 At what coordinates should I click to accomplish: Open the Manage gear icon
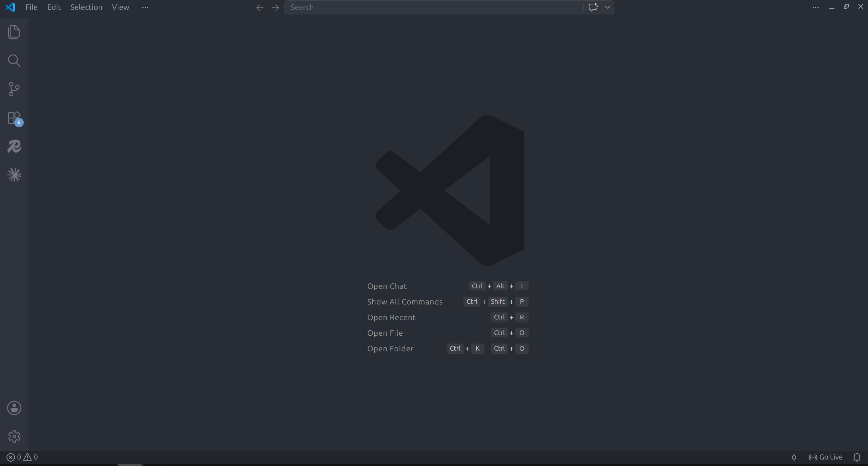14,436
